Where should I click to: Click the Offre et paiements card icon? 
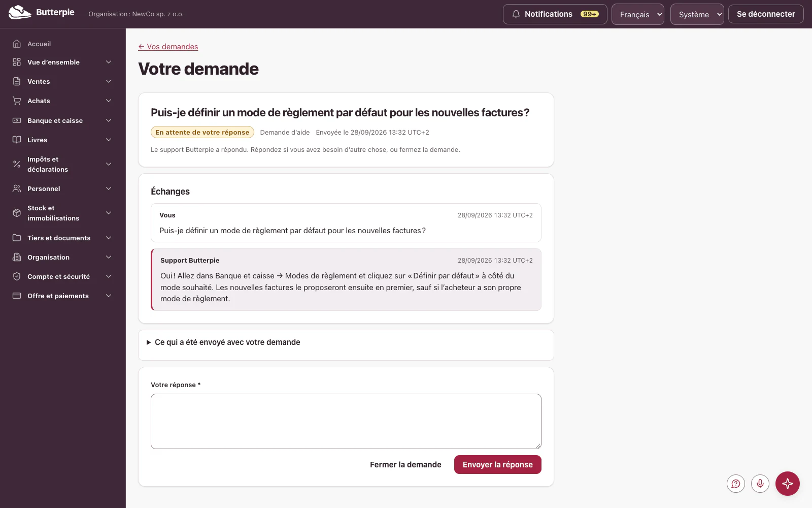coord(17,296)
